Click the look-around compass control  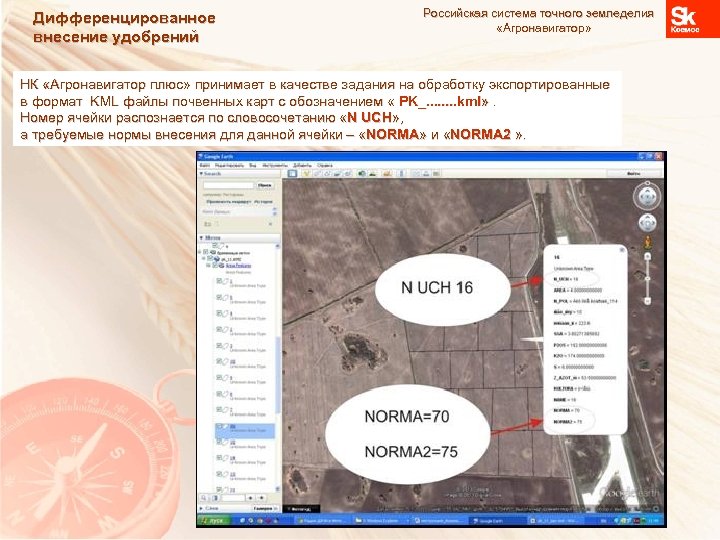647,197
